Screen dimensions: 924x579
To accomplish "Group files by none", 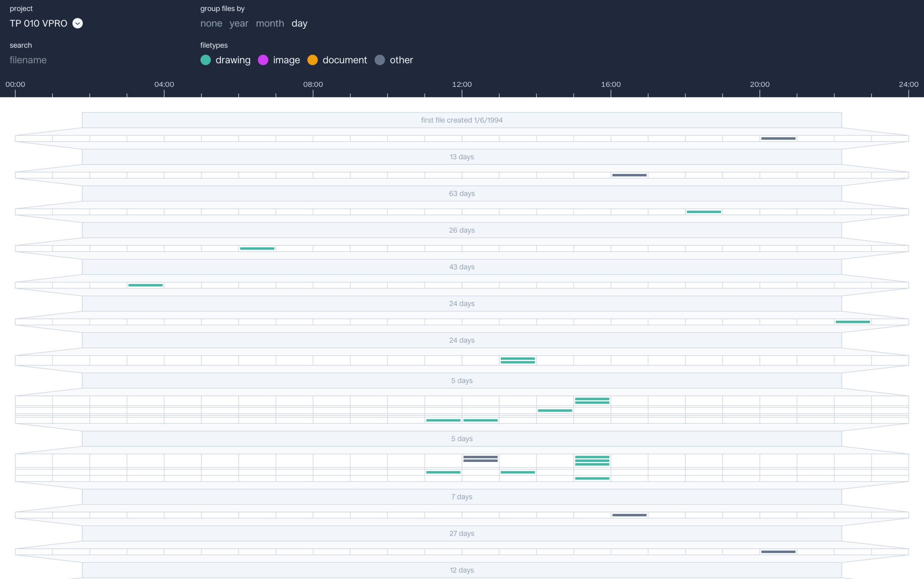I will click(211, 23).
